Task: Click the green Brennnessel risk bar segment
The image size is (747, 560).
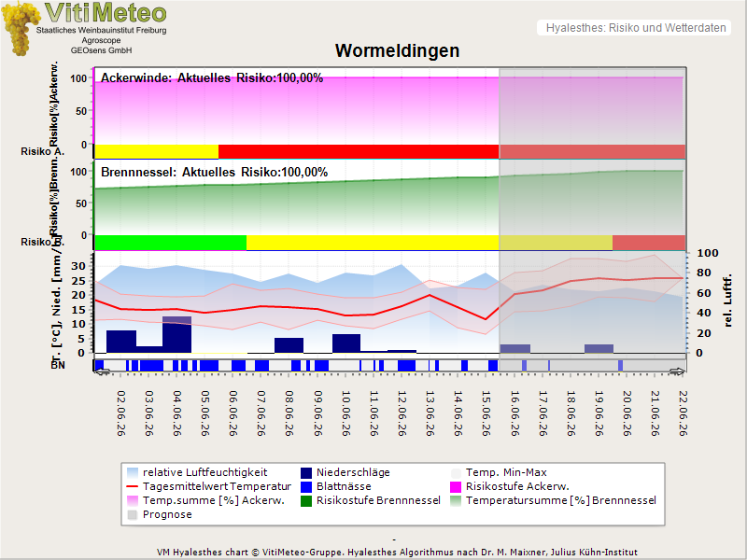Action: [171, 243]
